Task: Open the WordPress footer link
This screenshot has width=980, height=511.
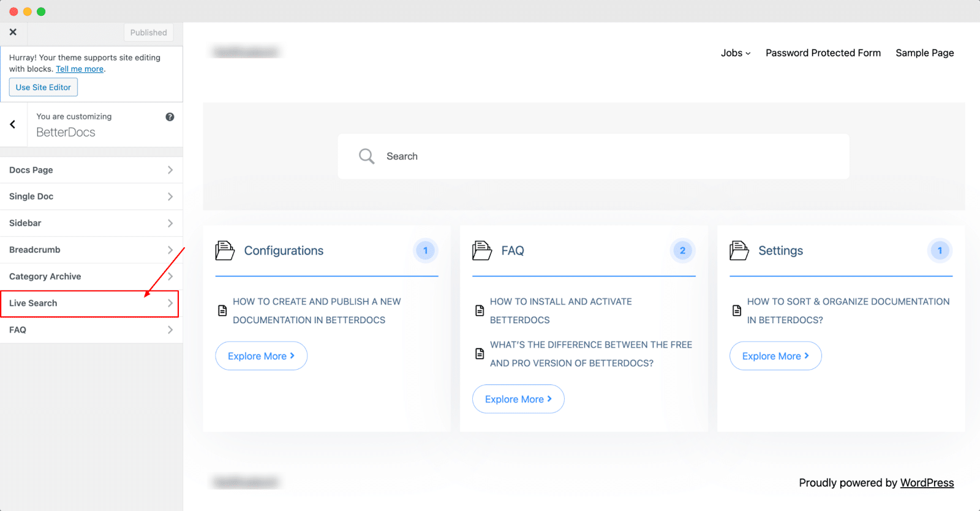Action: [927, 483]
